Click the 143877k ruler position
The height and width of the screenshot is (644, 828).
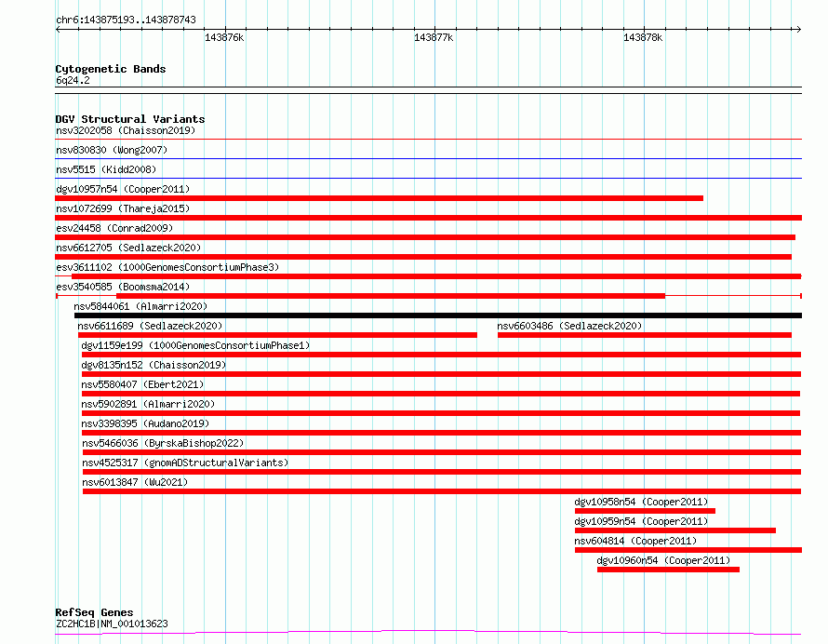coord(434,37)
